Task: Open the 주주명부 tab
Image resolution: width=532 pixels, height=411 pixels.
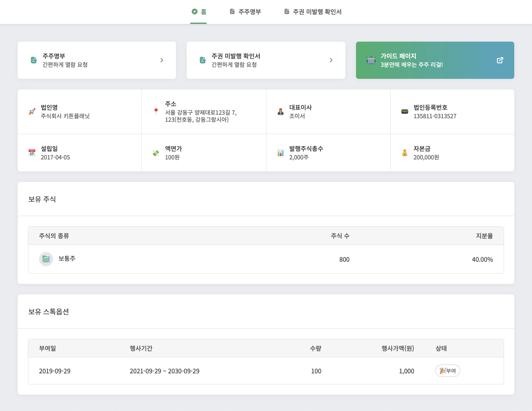Action: pos(245,12)
